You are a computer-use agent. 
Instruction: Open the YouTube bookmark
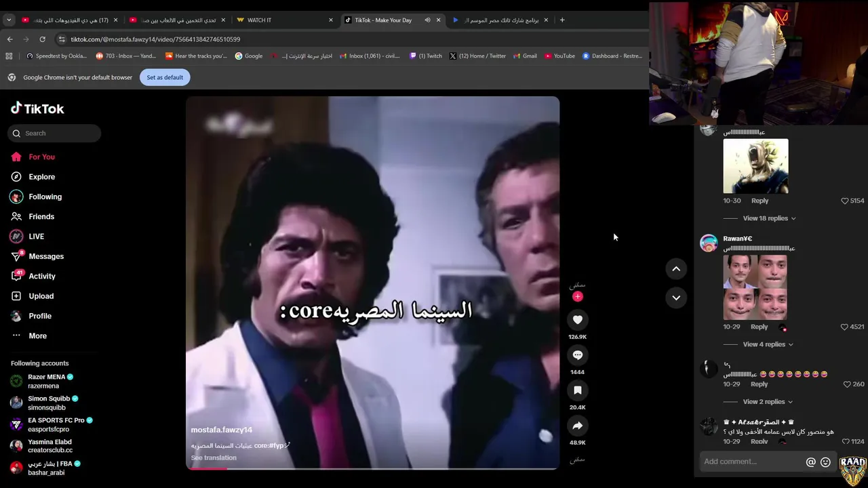[559, 56]
